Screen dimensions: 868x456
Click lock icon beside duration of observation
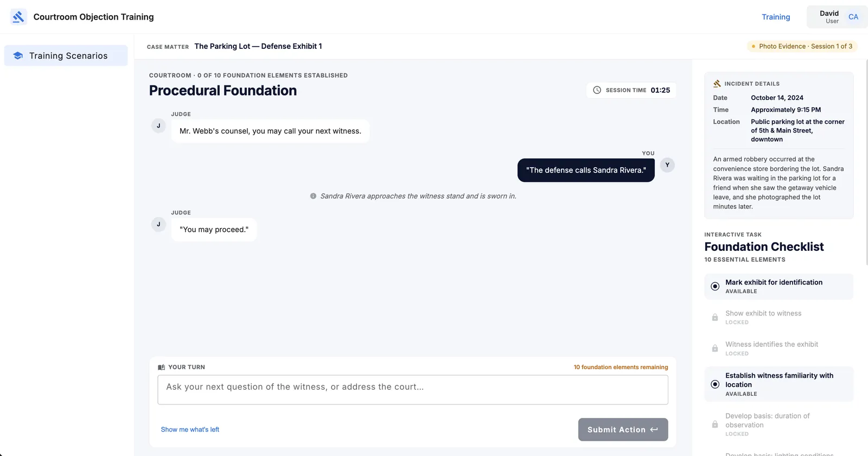click(715, 425)
